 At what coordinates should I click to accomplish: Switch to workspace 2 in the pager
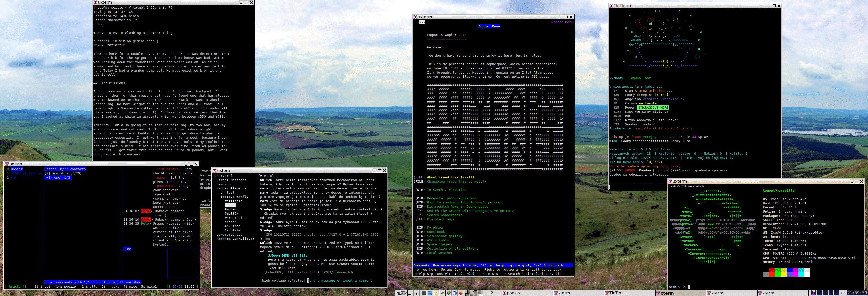click(x=492, y=293)
